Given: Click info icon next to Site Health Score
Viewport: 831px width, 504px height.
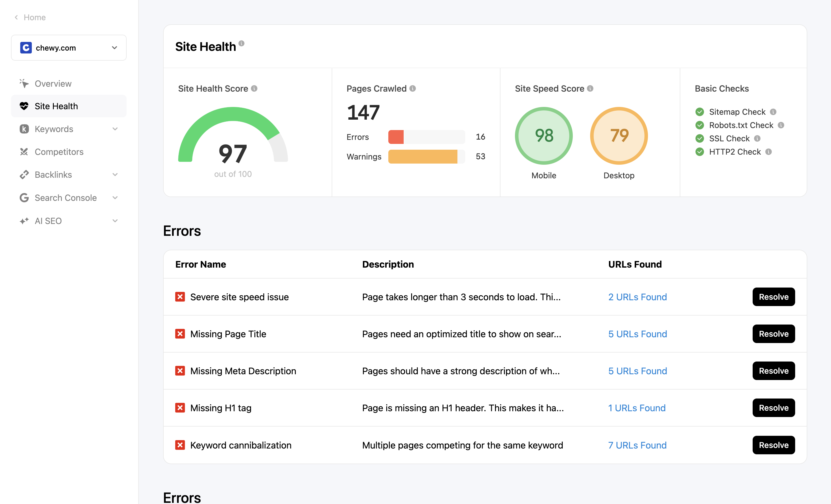Looking at the screenshot, I should tap(254, 88).
